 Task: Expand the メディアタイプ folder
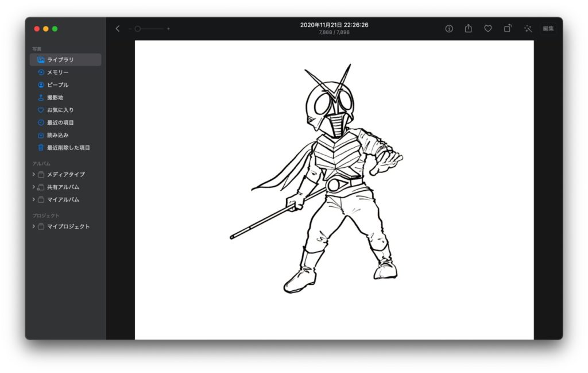tap(33, 174)
